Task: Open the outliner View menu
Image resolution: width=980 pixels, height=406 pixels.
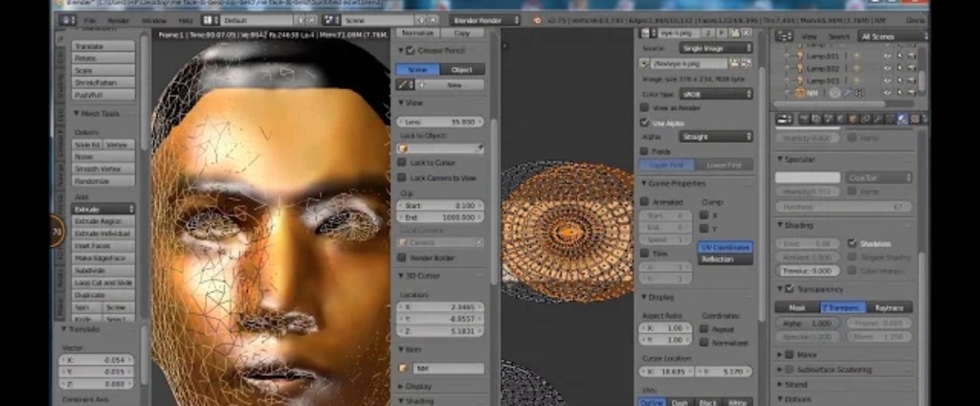Action: pyautogui.click(x=810, y=37)
